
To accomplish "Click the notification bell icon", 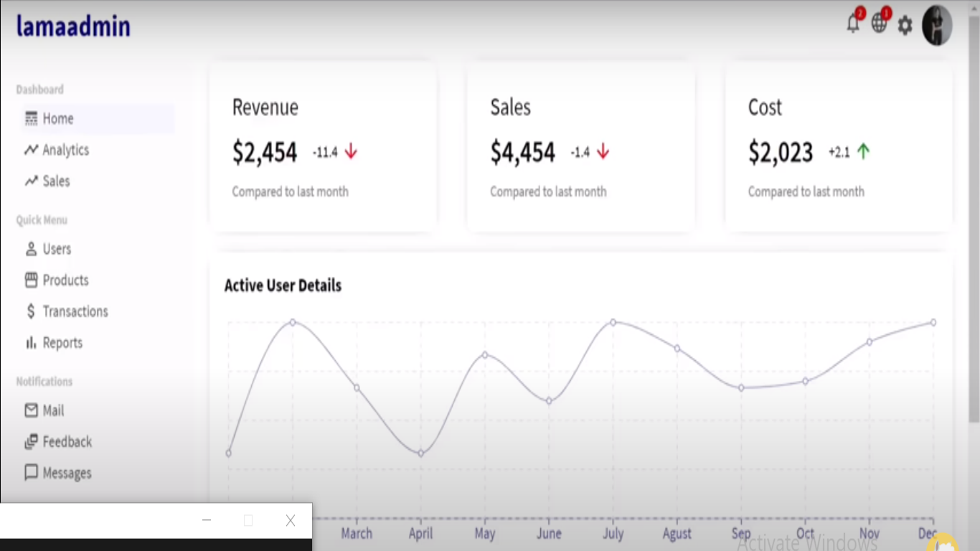I will [x=853, y=24].
